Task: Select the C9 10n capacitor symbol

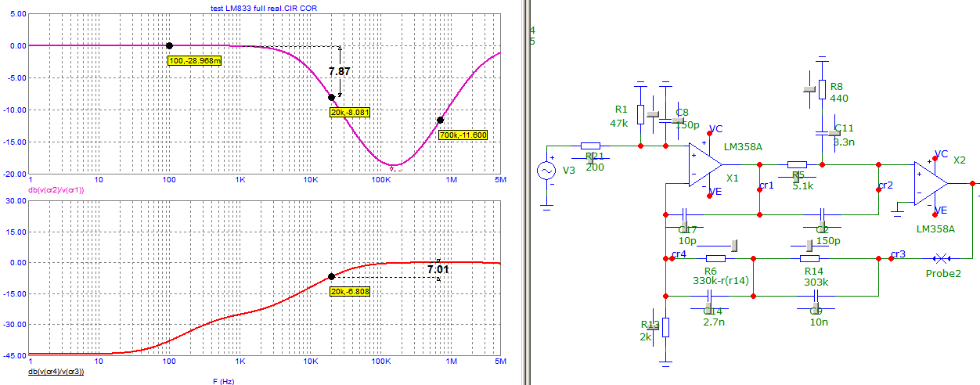Action: tap(816, 296)
